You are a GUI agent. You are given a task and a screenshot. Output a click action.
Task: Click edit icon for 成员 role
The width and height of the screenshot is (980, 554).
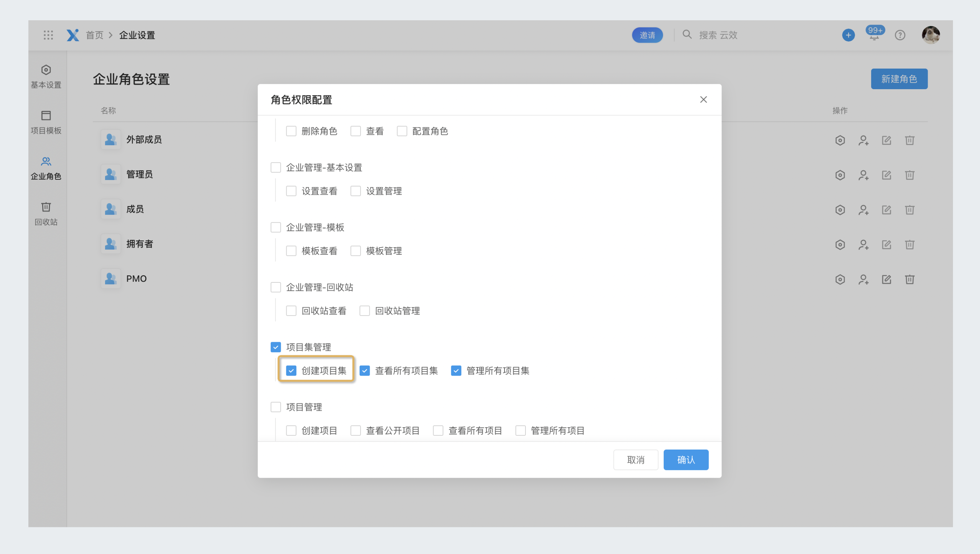click(x=886, y=210)
